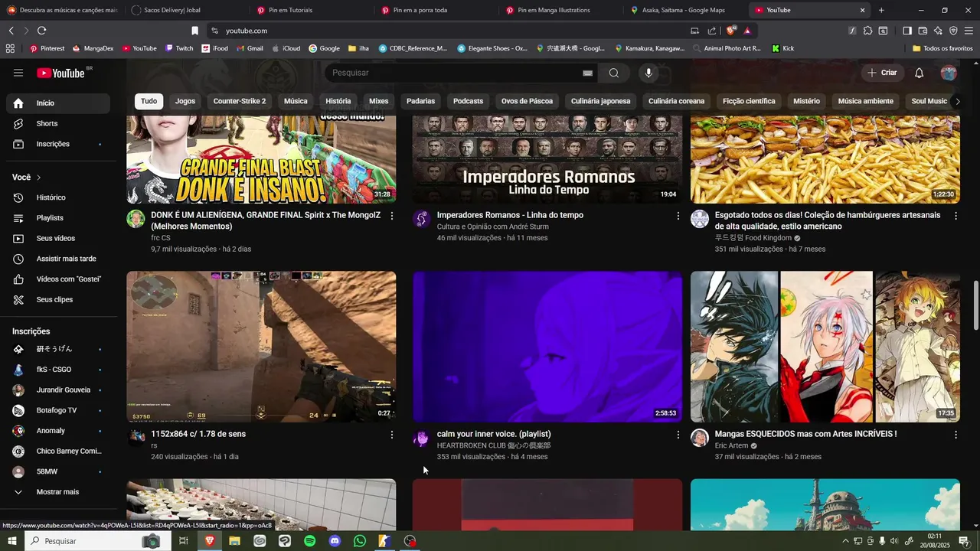The height and width of the screenshot is (551, 980).
Task: Open options for the hambúrgueres artesanais video
Action: pos(955,216)
